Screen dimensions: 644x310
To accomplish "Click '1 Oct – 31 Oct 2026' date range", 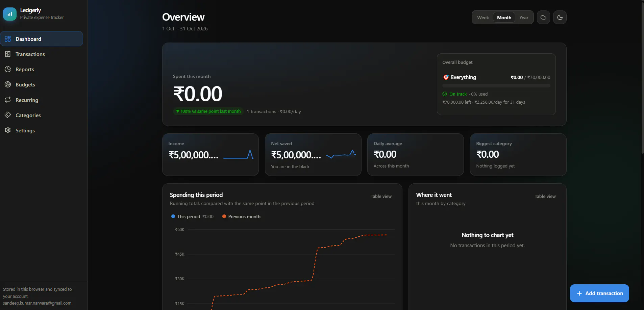I will 185,29.
